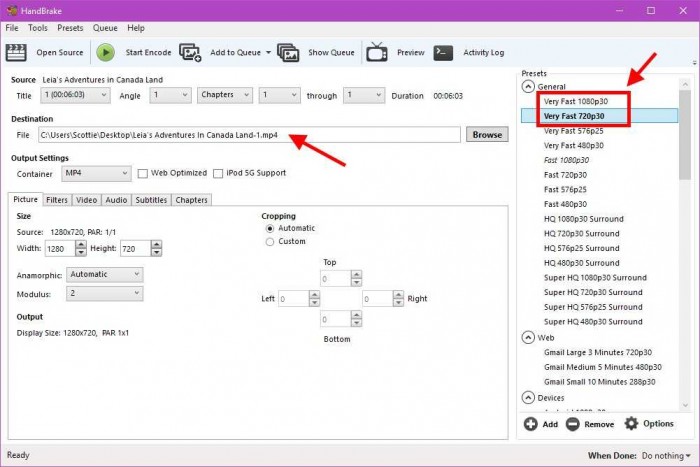The height and width of the screenshot is (467, 700).
Task: Collapse the General presets group
Action: pyautogui.click(x=528, y=87)
